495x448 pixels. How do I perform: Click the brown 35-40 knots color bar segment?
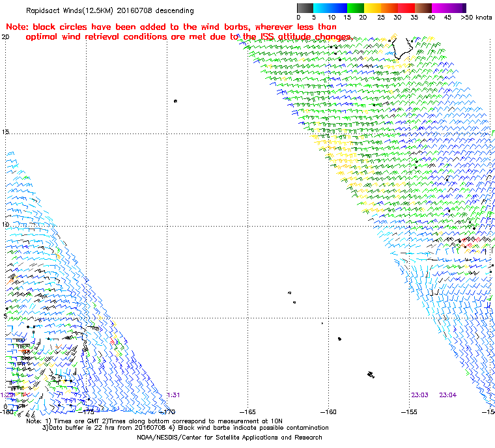(423, 8)
